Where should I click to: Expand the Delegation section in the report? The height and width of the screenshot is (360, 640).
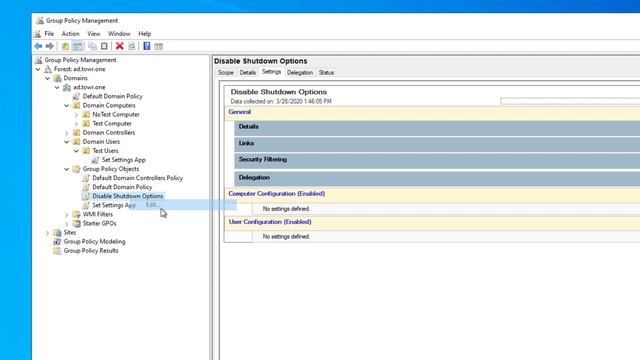(x=437, y=179)
